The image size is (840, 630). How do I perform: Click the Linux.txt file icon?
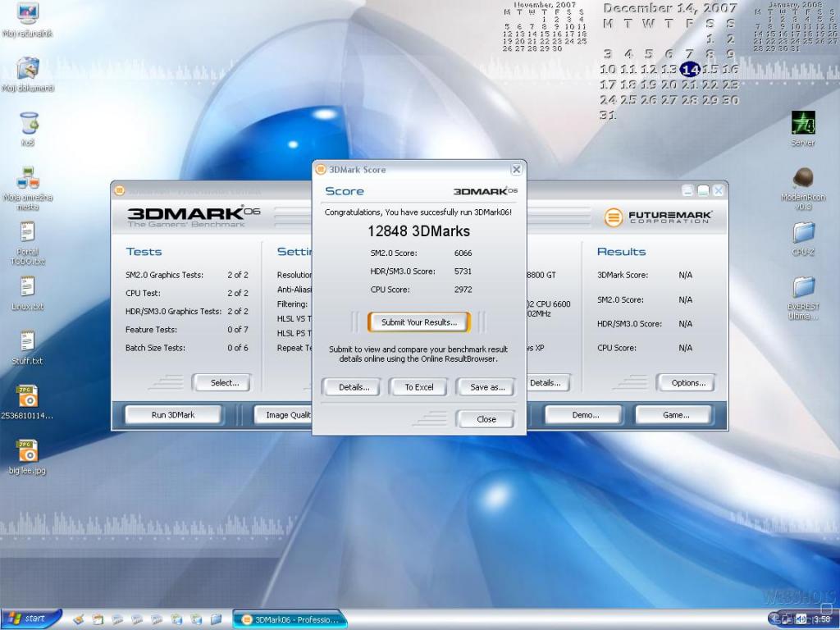click(27, 293)
